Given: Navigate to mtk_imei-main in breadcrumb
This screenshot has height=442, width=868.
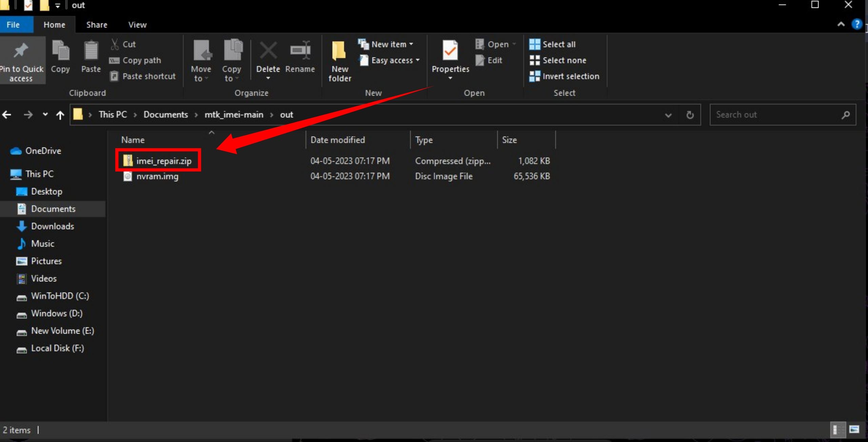Looking at the screenshot, I should pos(234,115).
